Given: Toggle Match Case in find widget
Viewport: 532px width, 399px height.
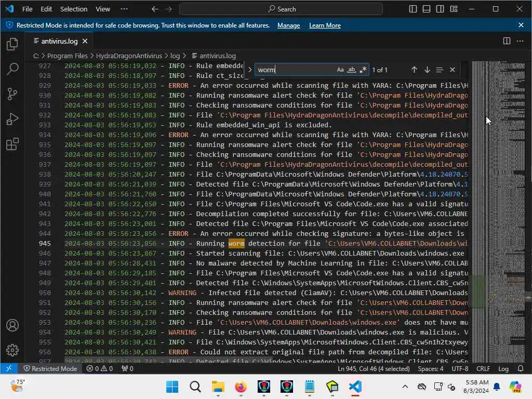Looking at the screenshot, I should 340,70.
